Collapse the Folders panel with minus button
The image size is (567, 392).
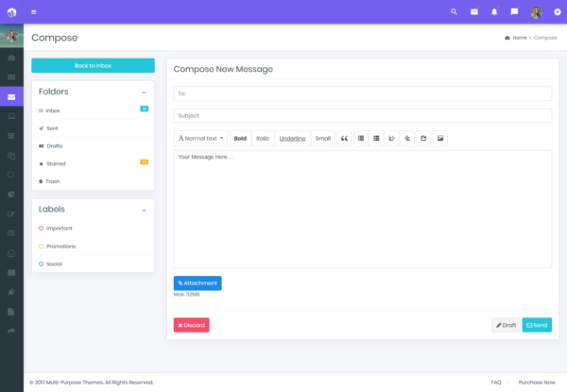tap(144, 93)
